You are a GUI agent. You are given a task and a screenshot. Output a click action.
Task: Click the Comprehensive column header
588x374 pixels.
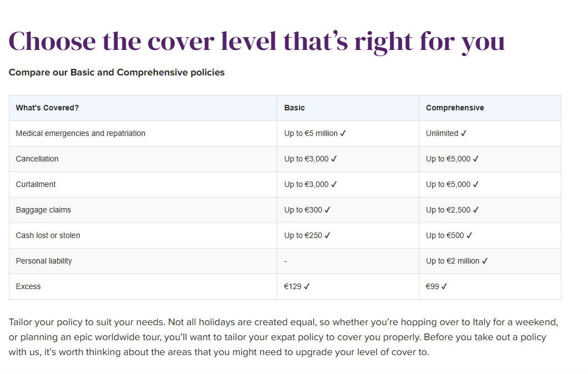click(455, 108)
